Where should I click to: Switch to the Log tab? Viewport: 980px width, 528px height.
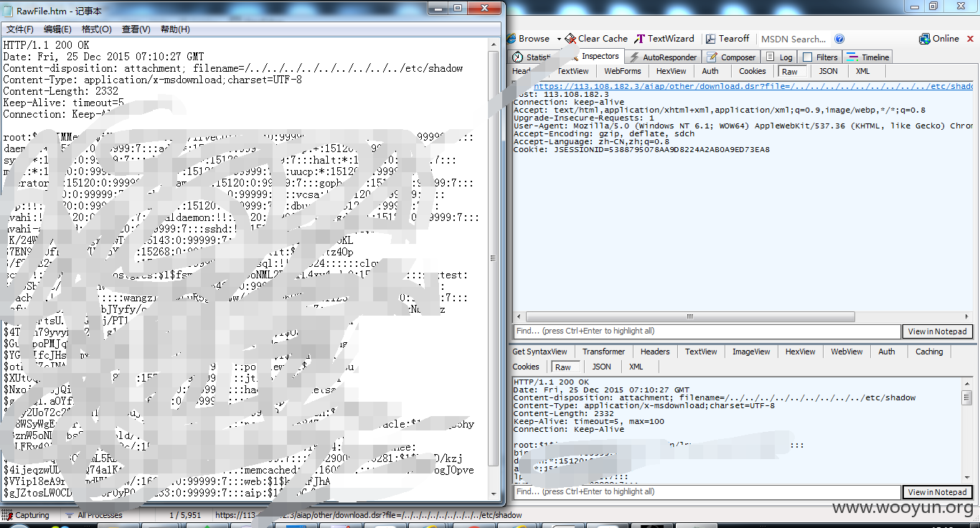(779, 57)
